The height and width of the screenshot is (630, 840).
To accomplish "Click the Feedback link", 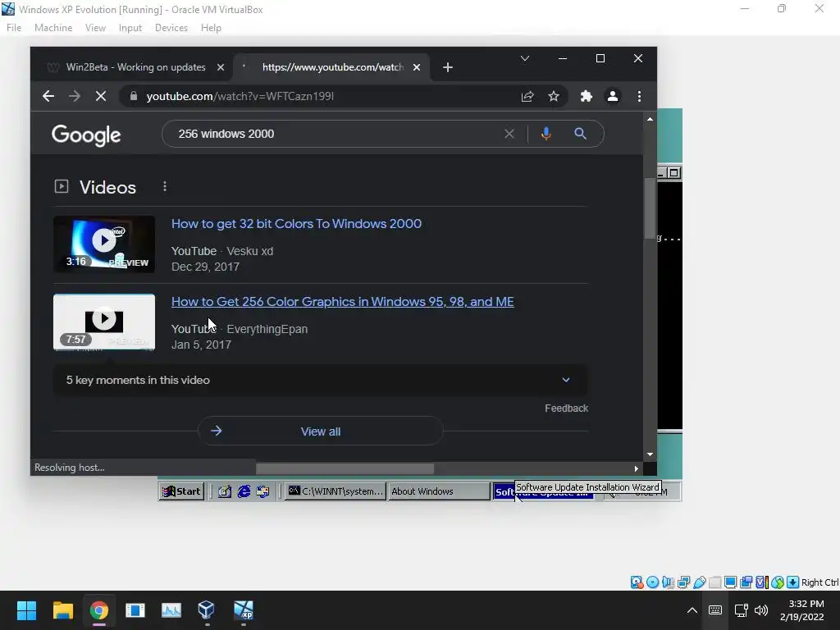I will click(566, 409).
